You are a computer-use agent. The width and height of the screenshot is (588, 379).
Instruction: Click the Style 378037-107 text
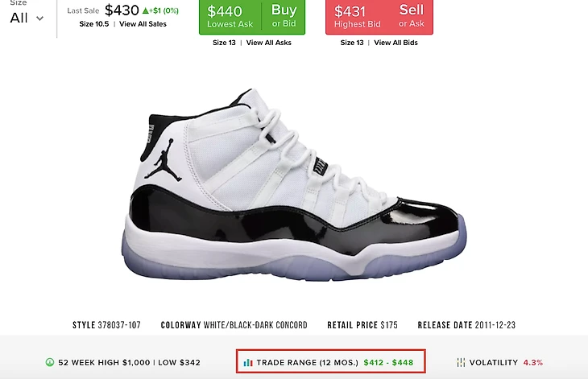point(106,325)
